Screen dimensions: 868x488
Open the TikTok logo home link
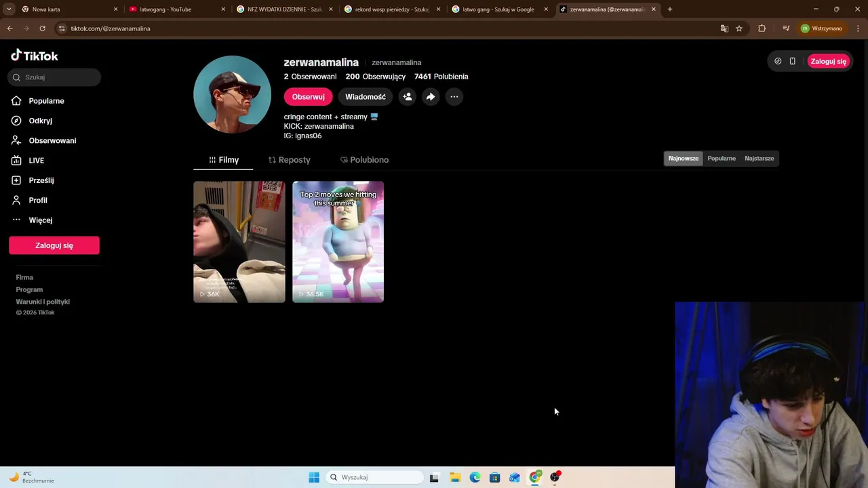pyautogui.click(x=35, y=56)
